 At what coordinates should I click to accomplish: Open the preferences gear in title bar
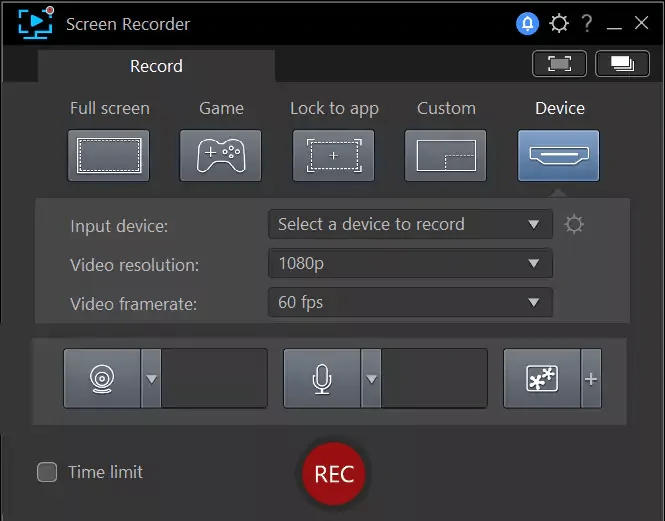click(559, 23)
